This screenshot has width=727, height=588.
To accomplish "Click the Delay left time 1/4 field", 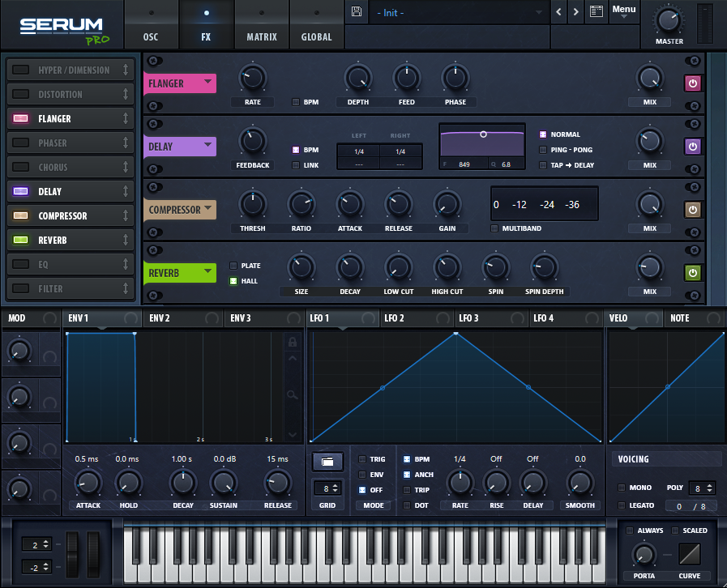I will (x=359, y=151).
